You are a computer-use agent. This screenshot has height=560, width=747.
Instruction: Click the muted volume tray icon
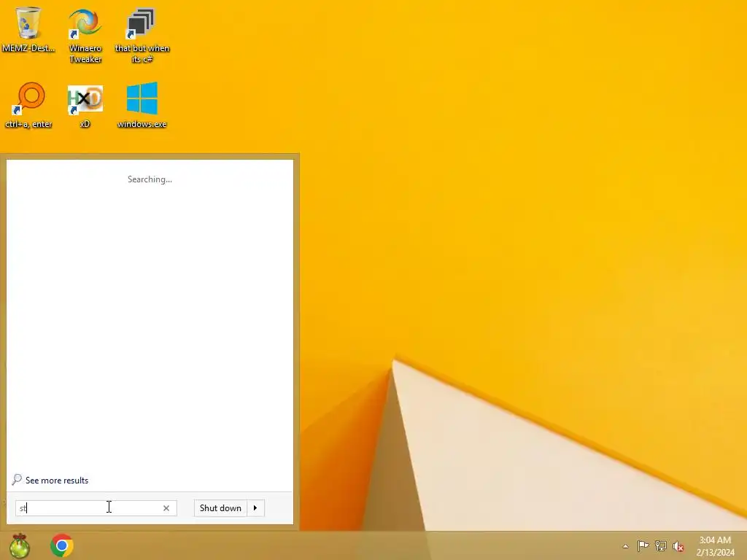678,546
